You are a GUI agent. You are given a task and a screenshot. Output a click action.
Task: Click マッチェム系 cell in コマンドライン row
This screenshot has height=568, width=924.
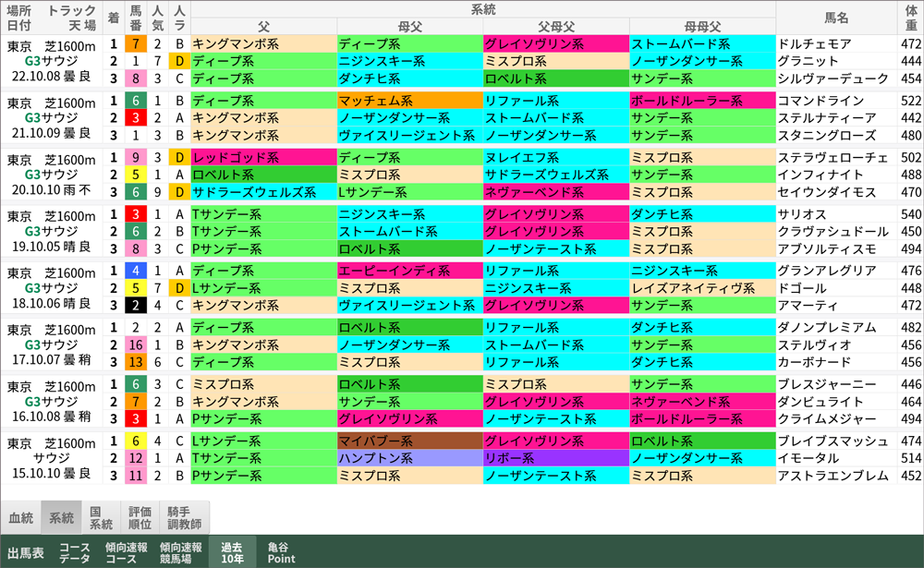click(x=409, y=101)
